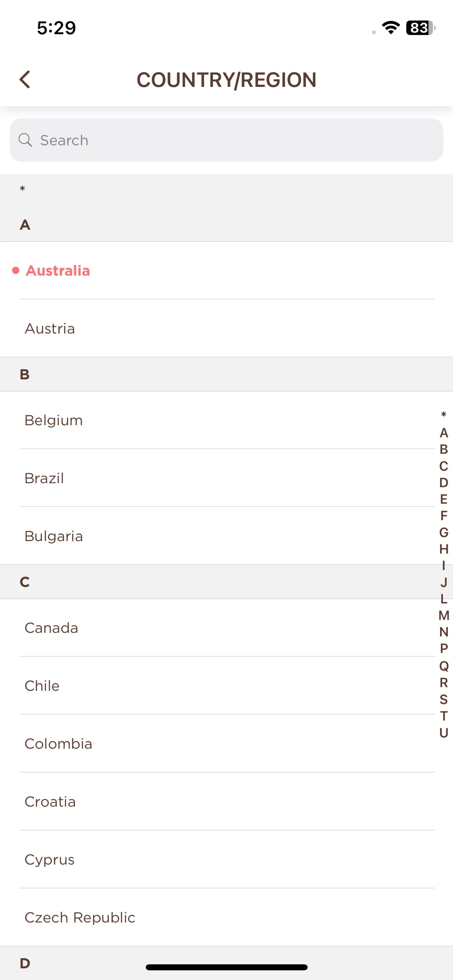Select Bulgaria entry

(226, 536)
